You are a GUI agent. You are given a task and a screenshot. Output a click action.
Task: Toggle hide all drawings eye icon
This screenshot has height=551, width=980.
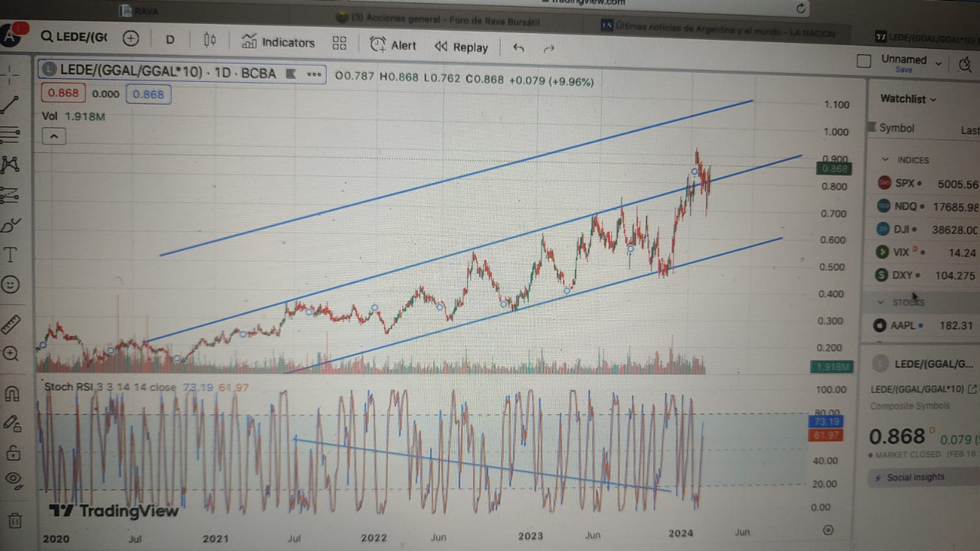(13, 481)
